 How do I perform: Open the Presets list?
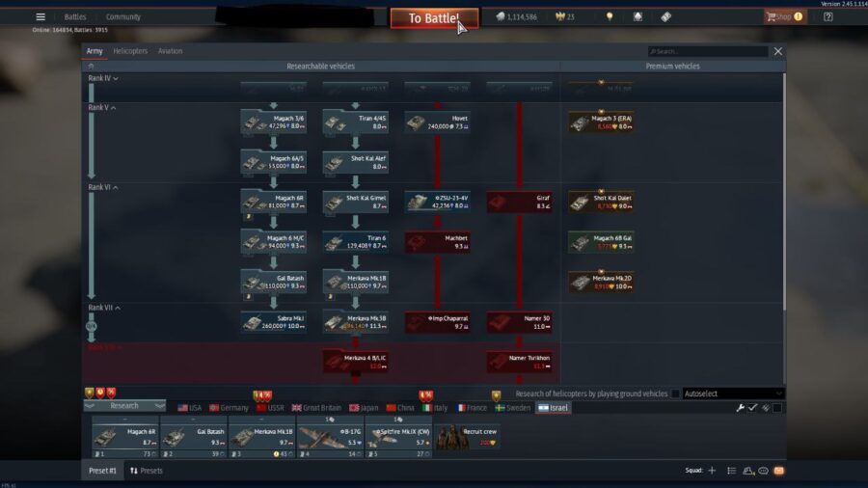(147, 471)
